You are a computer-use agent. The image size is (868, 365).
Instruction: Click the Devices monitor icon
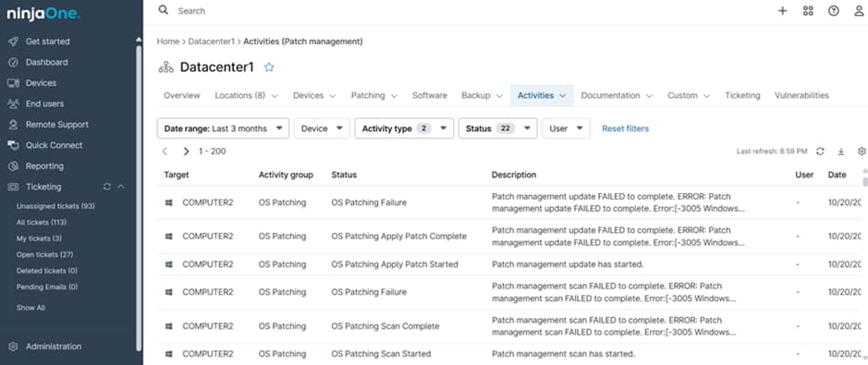[13, 83]
